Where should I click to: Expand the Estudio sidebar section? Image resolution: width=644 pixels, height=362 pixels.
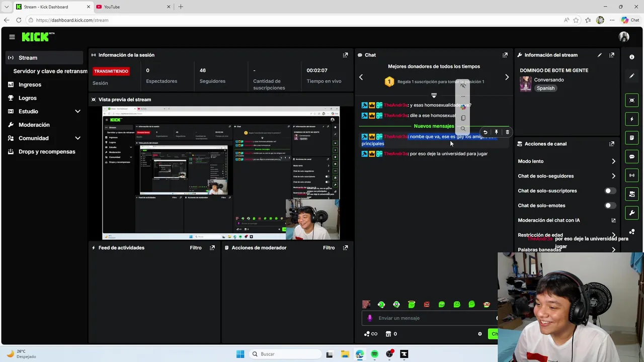[77, 111]
